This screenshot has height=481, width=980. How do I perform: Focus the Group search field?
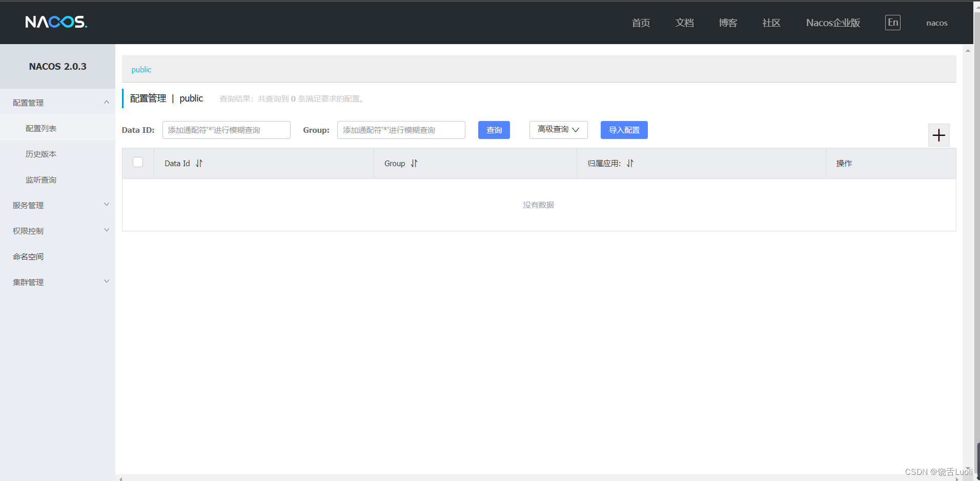[401, 130]
